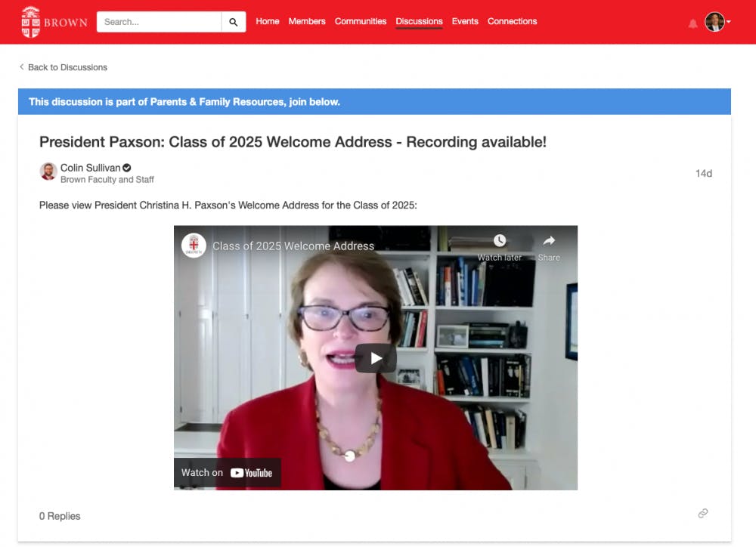This screenshot has height=547, width=756.
Task: Click Colin Sullivan's avatar photo
Action: pyautogui.click(x=48, y=172)
